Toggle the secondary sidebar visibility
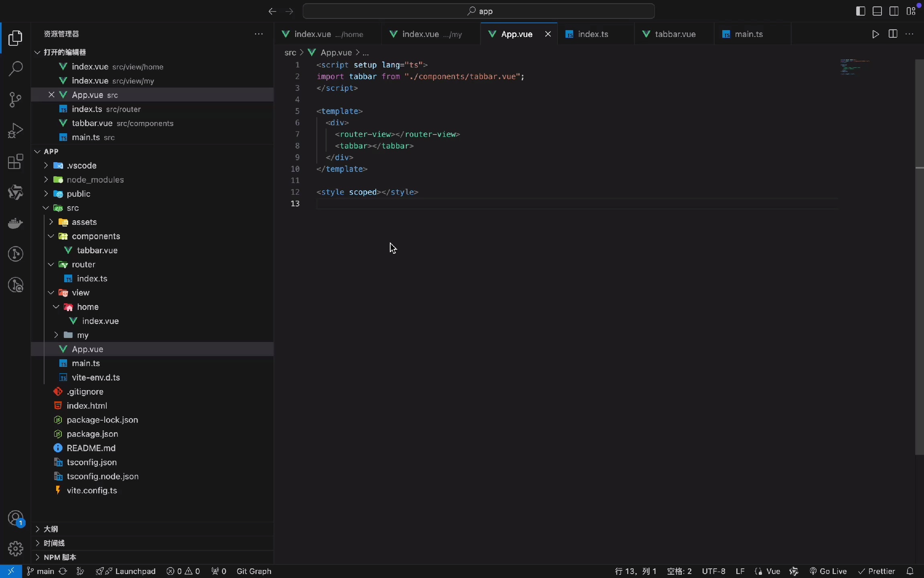 coord(894,11)
